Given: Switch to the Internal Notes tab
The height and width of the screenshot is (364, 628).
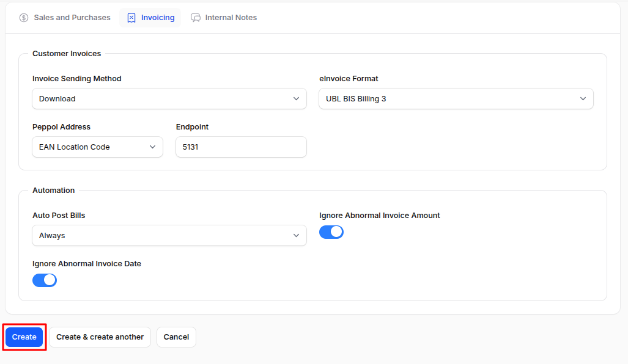Looking at the screenshot, I should (224, 17).
